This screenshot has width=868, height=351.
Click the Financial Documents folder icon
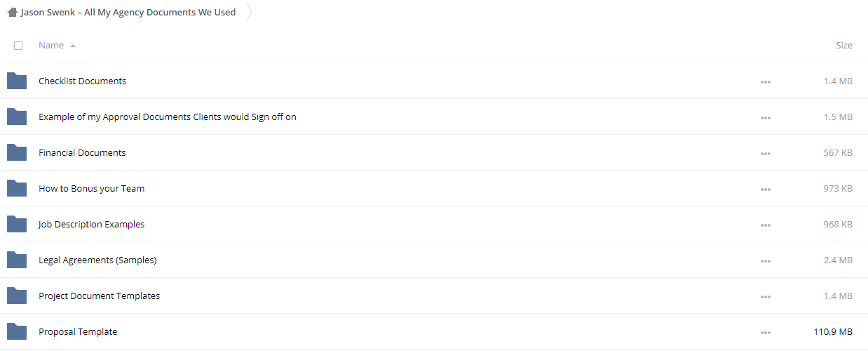tap(17, 153)
